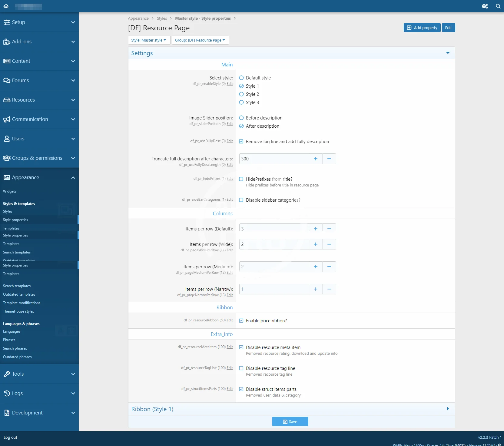504x446 pixels.
Task: Open Group: [DF] Resource Page dropdown
Action: (200, 40)
